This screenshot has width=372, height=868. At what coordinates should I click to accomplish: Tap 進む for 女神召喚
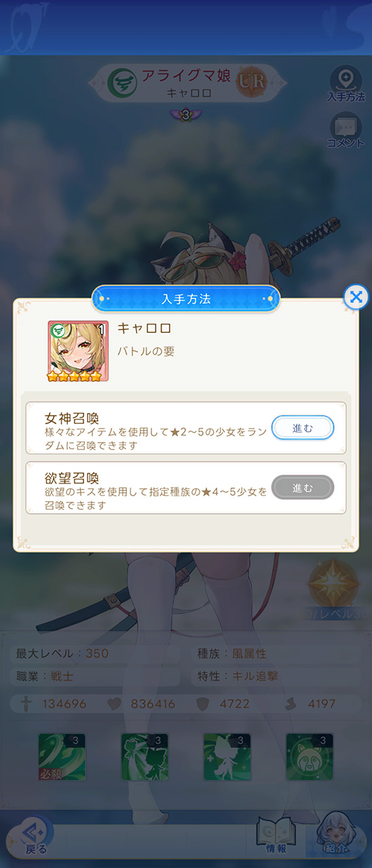(303, 428)
